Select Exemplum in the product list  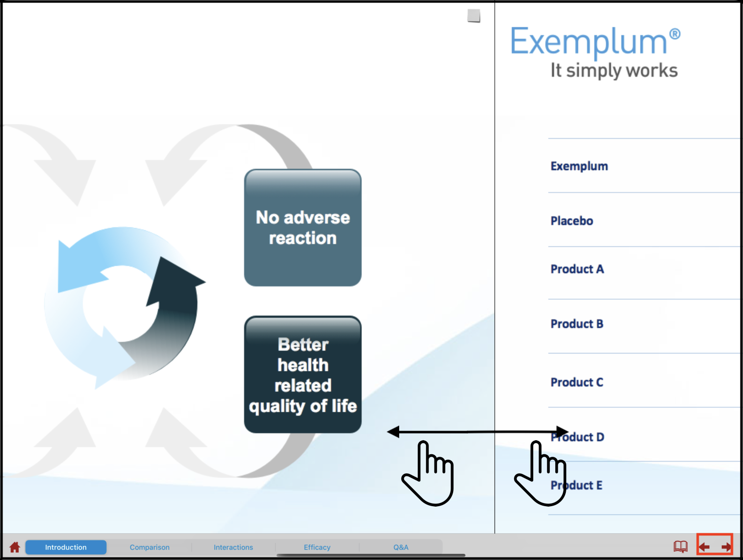point(579,166)
